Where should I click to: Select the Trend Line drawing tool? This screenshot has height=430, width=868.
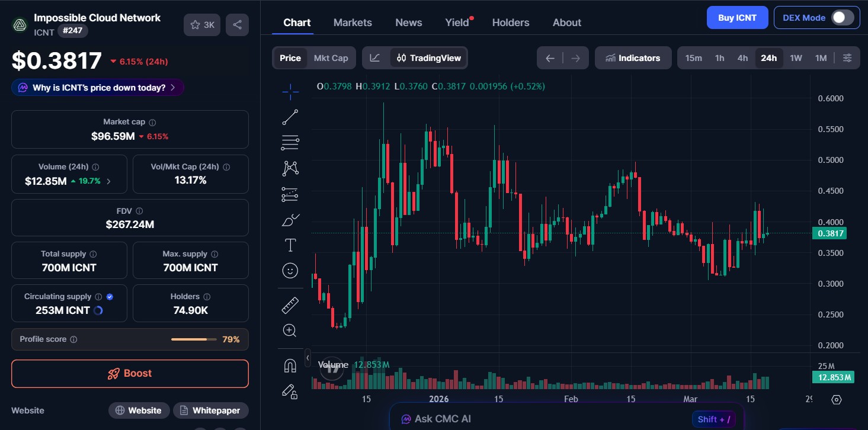290,117
